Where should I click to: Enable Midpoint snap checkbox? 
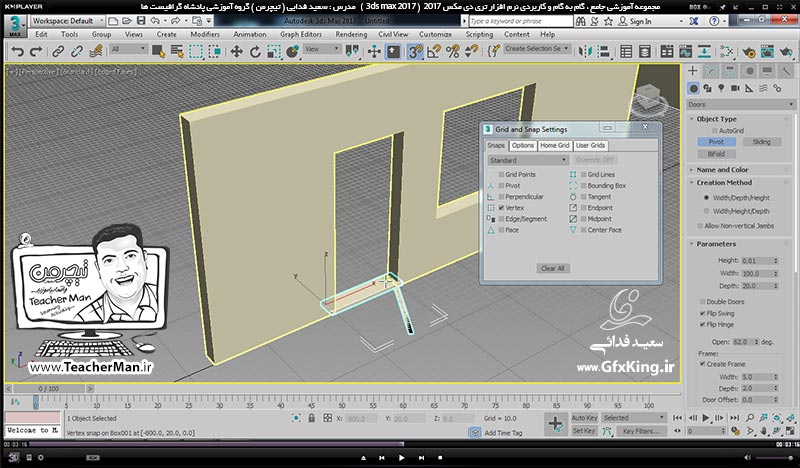click(x=584, y=219)
